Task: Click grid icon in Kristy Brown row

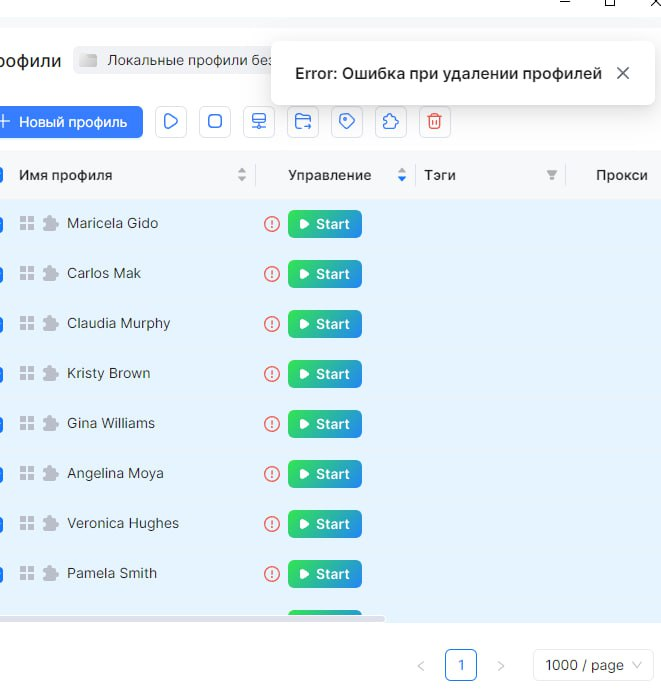Action: [x=27, y=373]
